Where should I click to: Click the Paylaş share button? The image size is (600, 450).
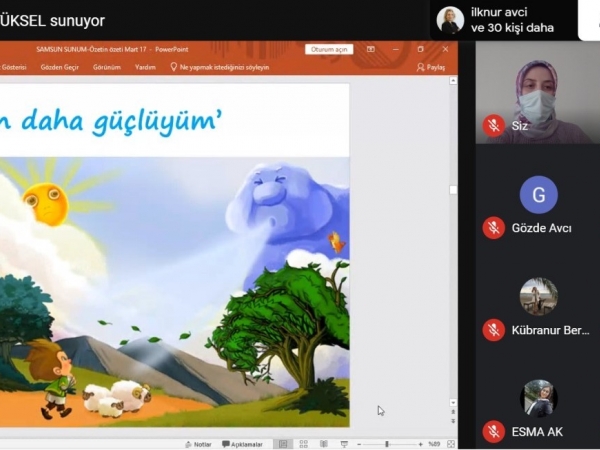point(431,67)
